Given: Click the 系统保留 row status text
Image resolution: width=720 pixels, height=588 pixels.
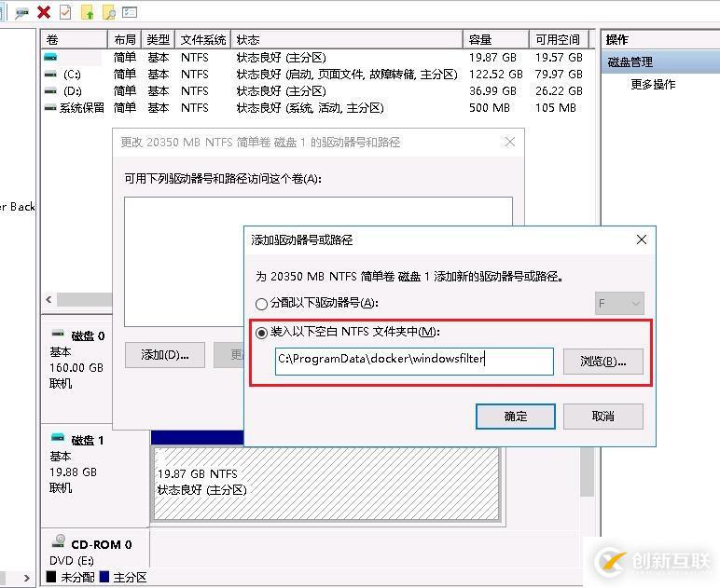Looking at the screenshot, I should pyautogui.click(x=310, y=108).
